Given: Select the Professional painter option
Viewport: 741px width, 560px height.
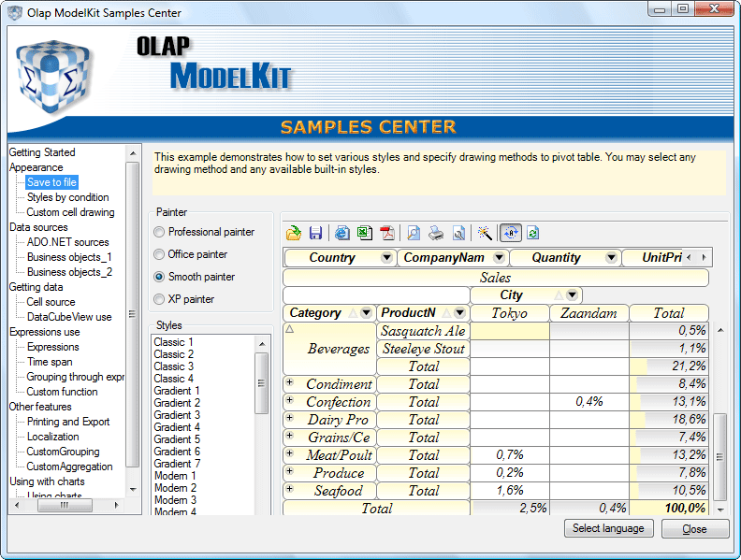Looking at the screenshot, I should 159,232.
